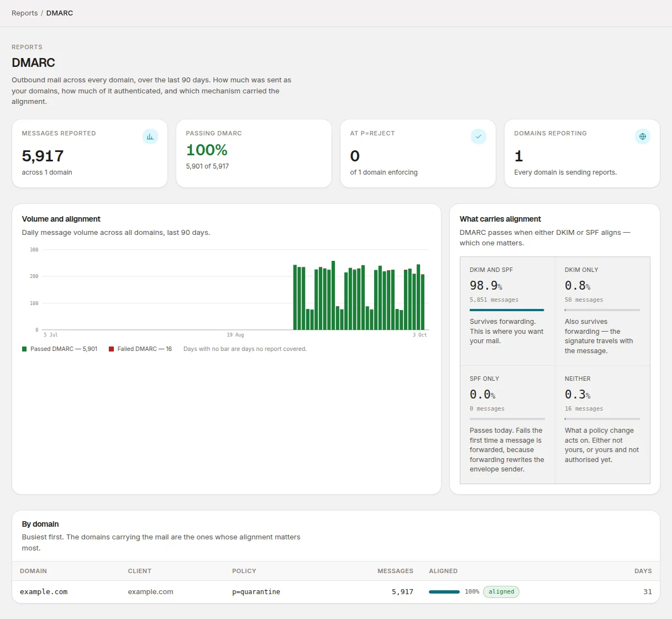Image resolution: width=672 pixels, height=619 pixels.
Task: Sort by the MESSAGES column header
Action: click(395, 571)
